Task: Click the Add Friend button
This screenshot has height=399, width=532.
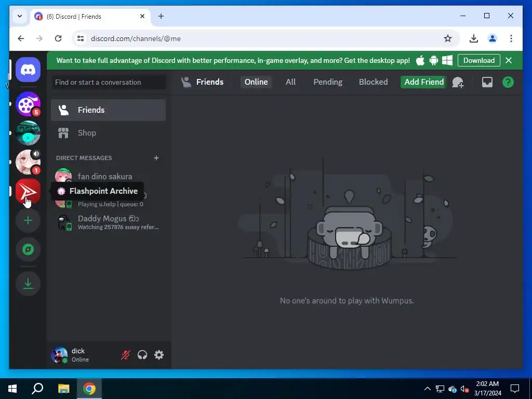Action: pyautogui.click(x=424, y=82)
